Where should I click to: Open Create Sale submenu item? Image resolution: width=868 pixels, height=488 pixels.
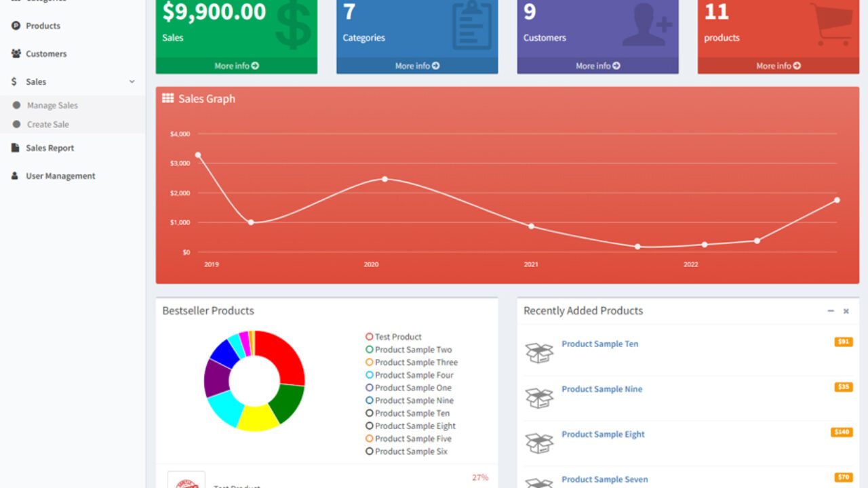click(x=47, y=124)
